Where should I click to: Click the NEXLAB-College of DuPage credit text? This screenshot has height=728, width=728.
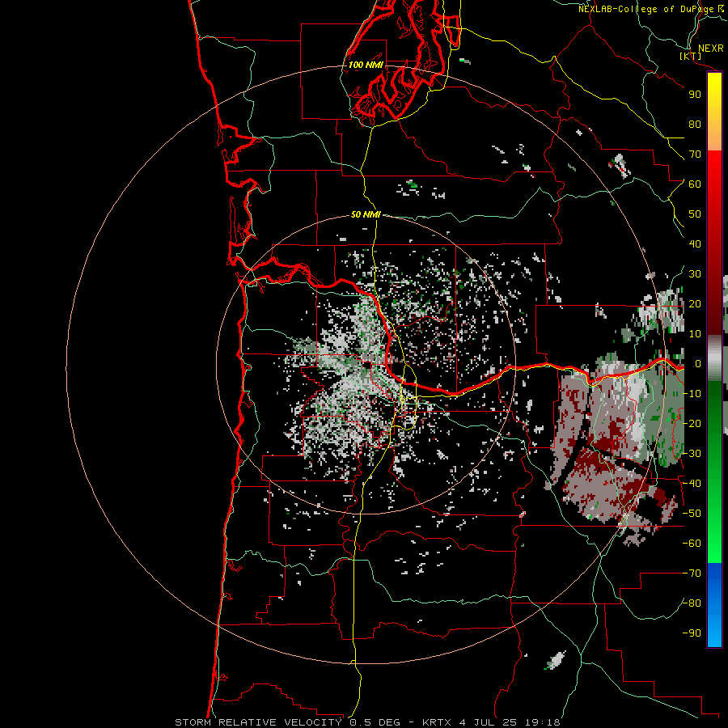point(651,9)
